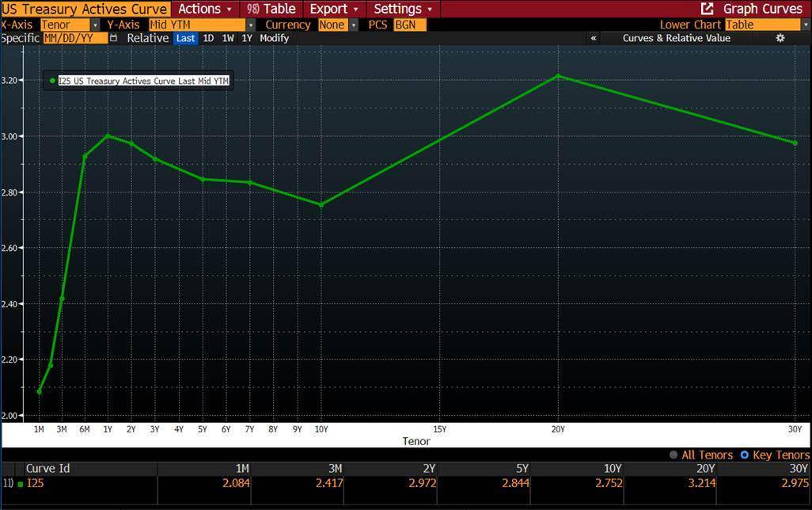Image resolution: width=812 pixels, height=510 pixels.
Task: Click the 2Y column header in table
Action: (429, 469)
